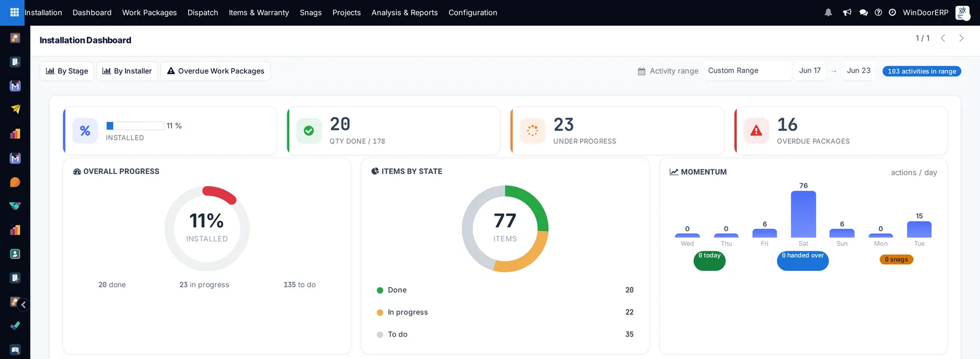
Task: Open the Items & Warranty menu
Action: [259, 12]
